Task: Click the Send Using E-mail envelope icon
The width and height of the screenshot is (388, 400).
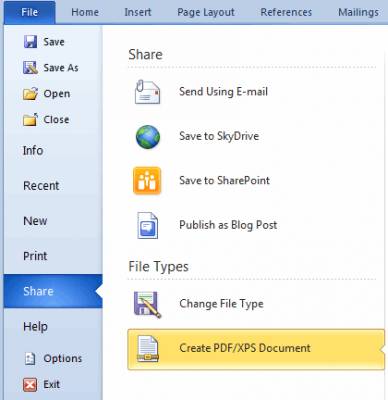Action: tap(147, 92)
